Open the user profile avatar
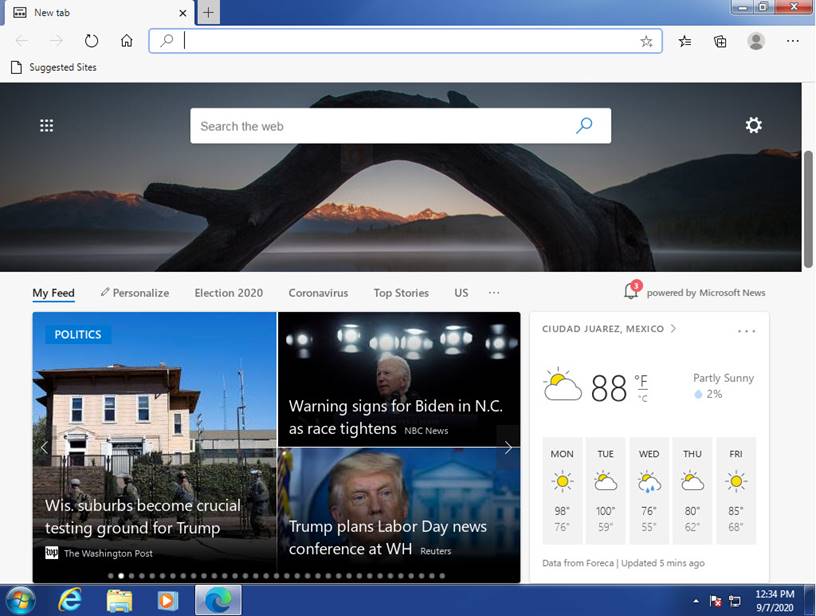816x616 pixels. pos(756,41)
